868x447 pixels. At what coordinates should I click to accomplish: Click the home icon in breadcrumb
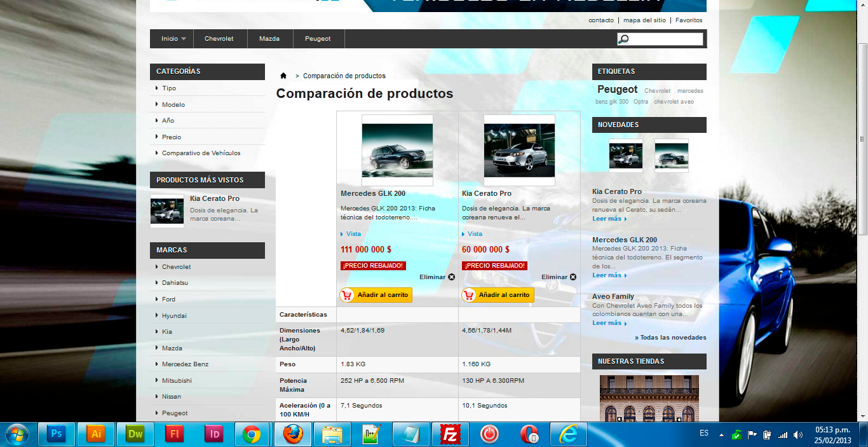click(283, 76)
